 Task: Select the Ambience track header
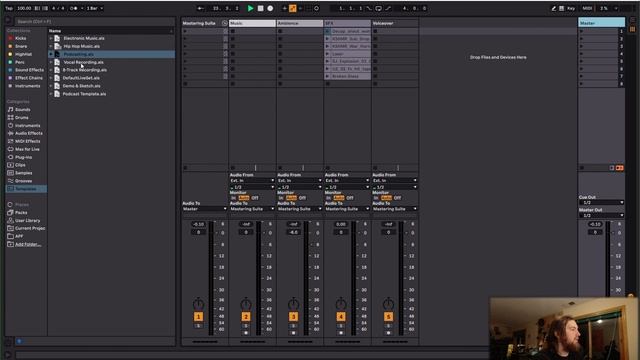(x=300, y=23)
